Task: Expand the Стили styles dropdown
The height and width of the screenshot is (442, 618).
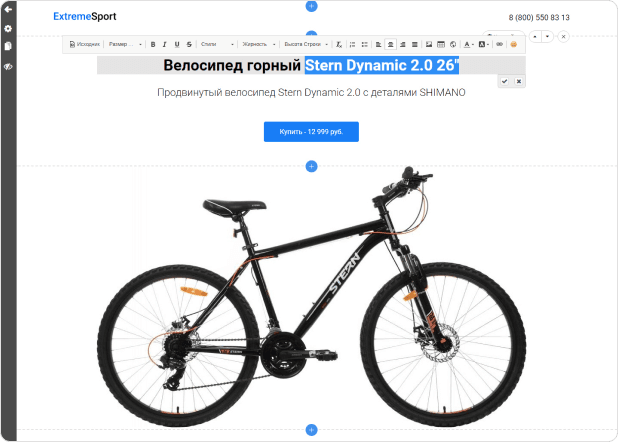Action: pos(217,44)
